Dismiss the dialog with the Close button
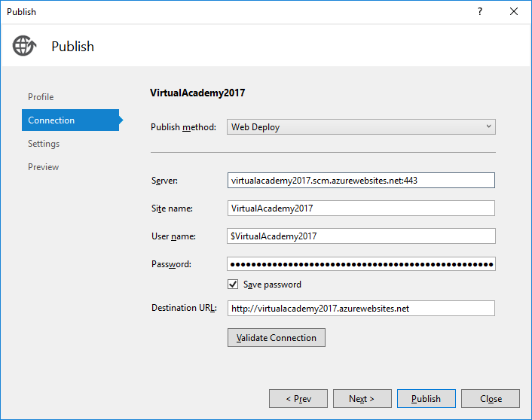The width and height of the screenshot is (532, 420). click(491, 399)
